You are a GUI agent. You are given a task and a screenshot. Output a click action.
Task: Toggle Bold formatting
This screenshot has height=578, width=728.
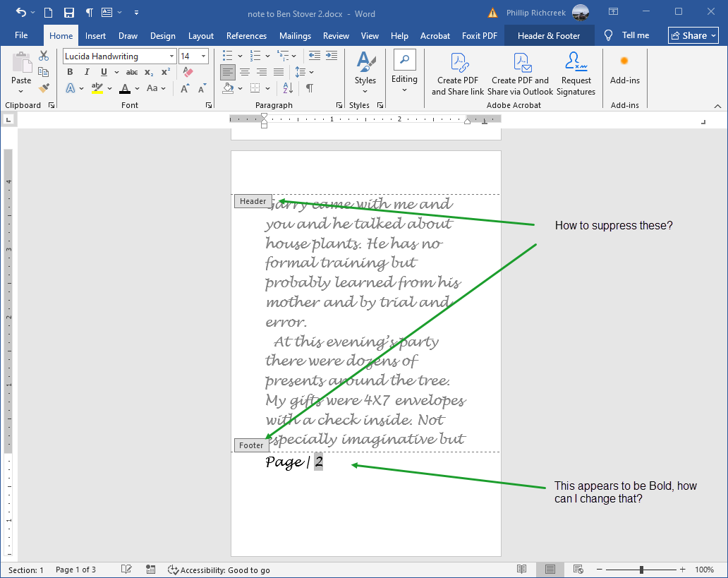pyautogui.click(x=69, y=71)
